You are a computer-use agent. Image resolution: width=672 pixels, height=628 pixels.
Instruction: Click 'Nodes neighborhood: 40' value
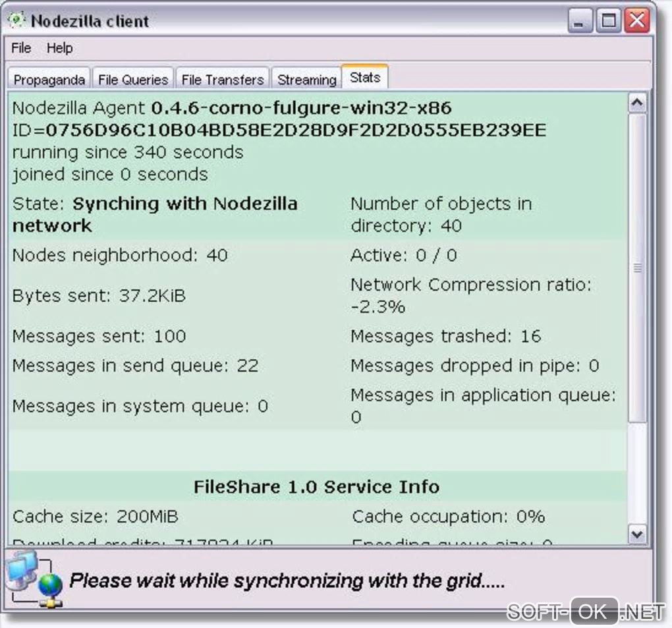pyautogui.click(x=120, y=255)
